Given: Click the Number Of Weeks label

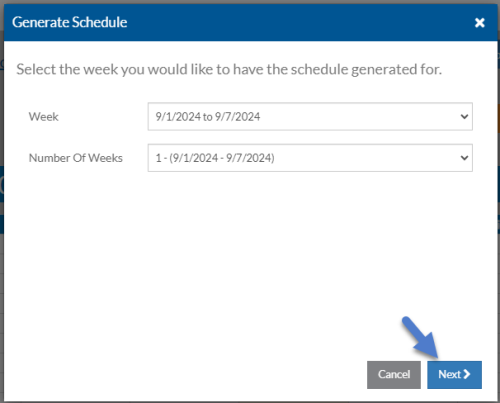Looking at the screenshot, I should (x=76, y=158).
